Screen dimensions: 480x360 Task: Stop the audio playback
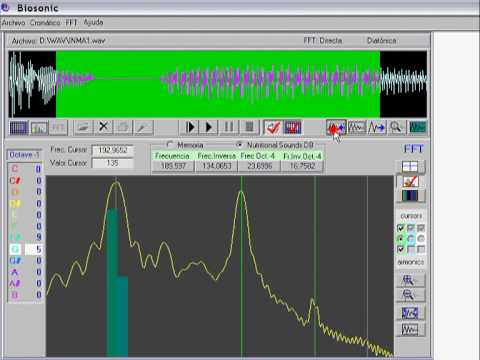click(x=249, y=127)
